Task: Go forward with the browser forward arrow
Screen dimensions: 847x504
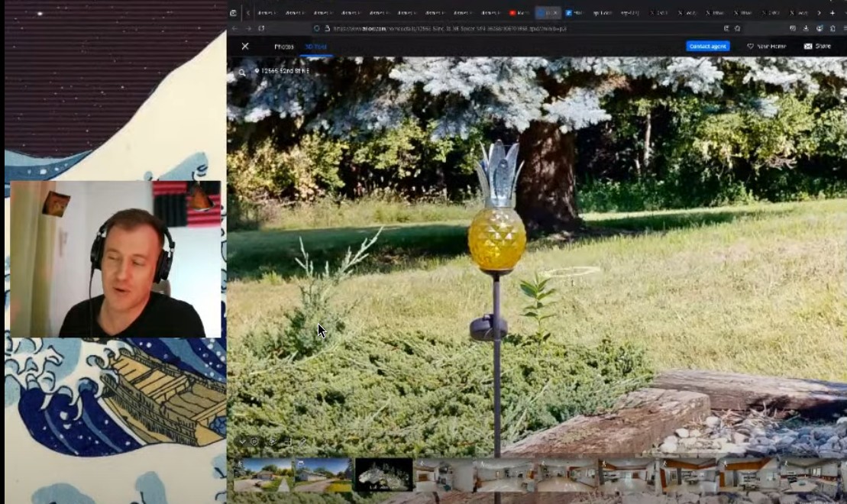Action: 248,28
